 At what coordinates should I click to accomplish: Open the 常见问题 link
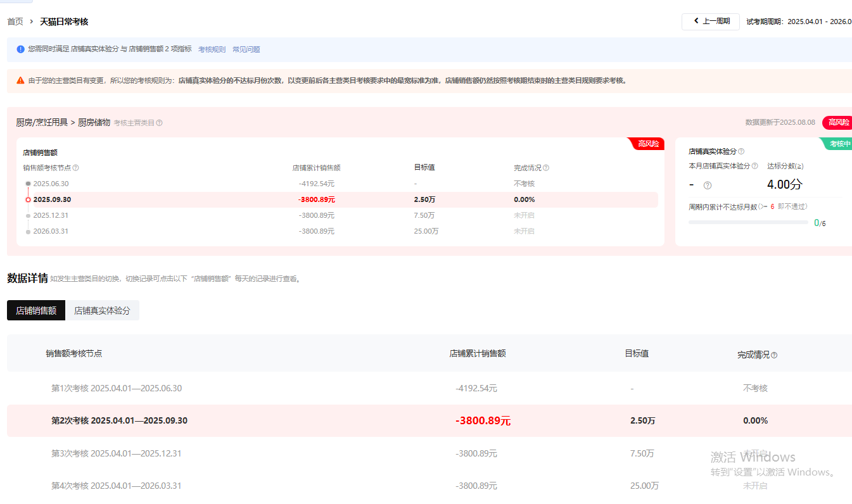tap(246, 49)
